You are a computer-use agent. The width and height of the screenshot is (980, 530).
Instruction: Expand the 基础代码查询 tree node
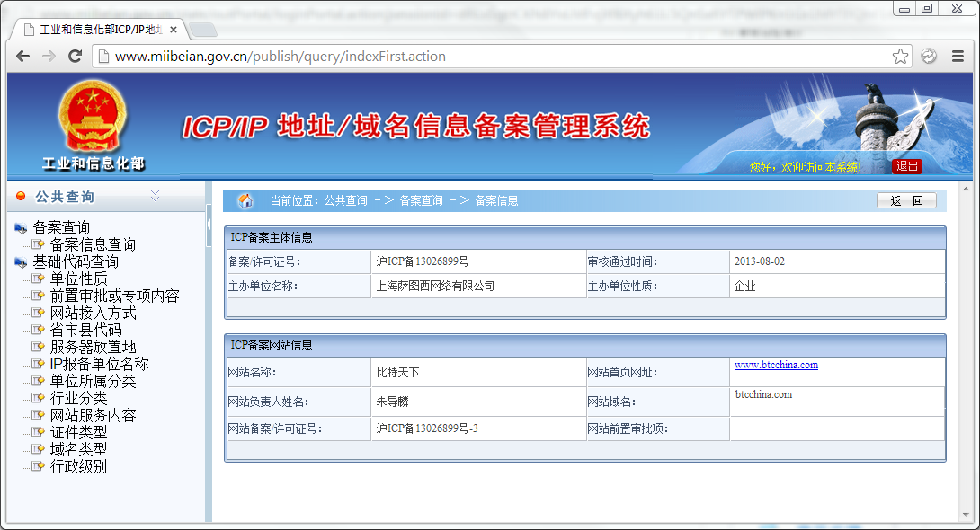point(76,261)
